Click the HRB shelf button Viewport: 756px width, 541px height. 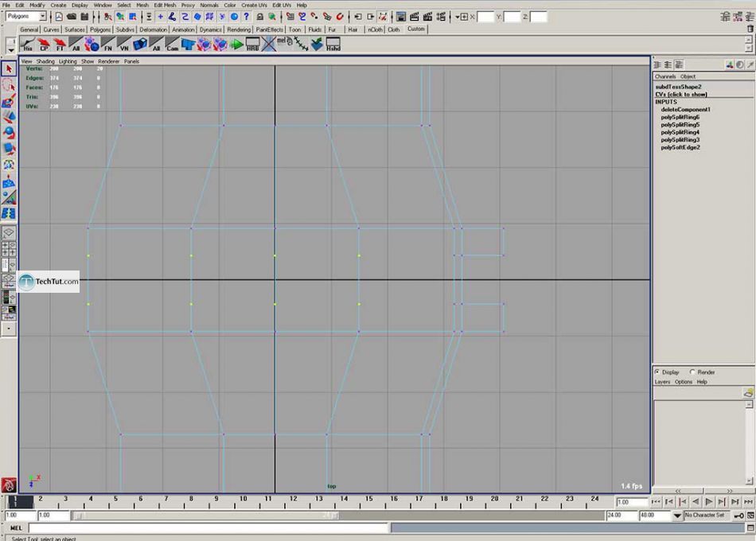tap(252, 45)
